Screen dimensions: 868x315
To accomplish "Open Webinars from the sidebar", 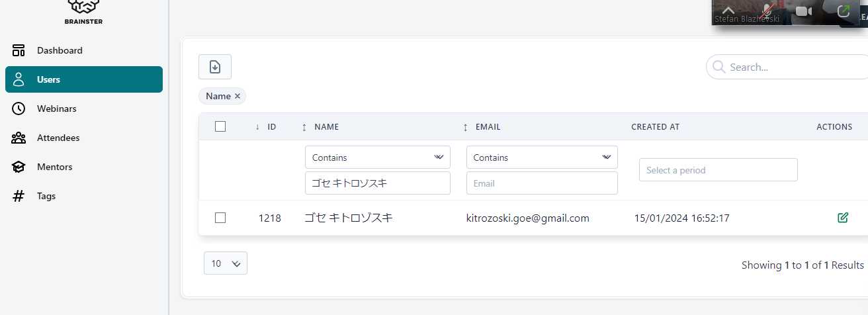I will coord(56,109).
